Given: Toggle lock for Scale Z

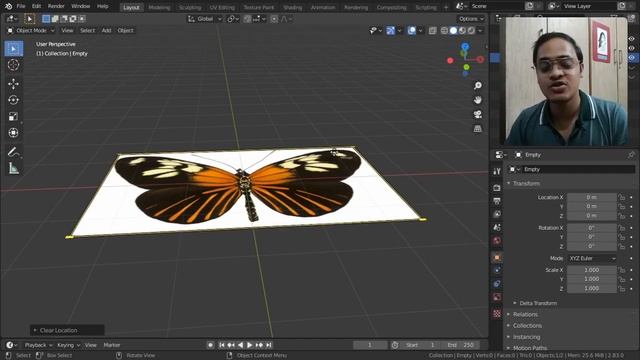Looking at the screenshot, I should coord(622,288).
